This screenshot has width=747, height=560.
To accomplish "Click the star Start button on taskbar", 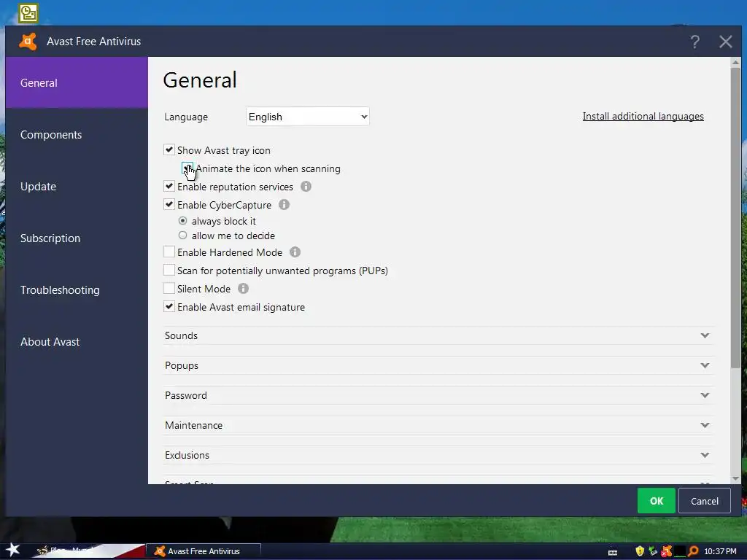I will (x=12, y=550).
